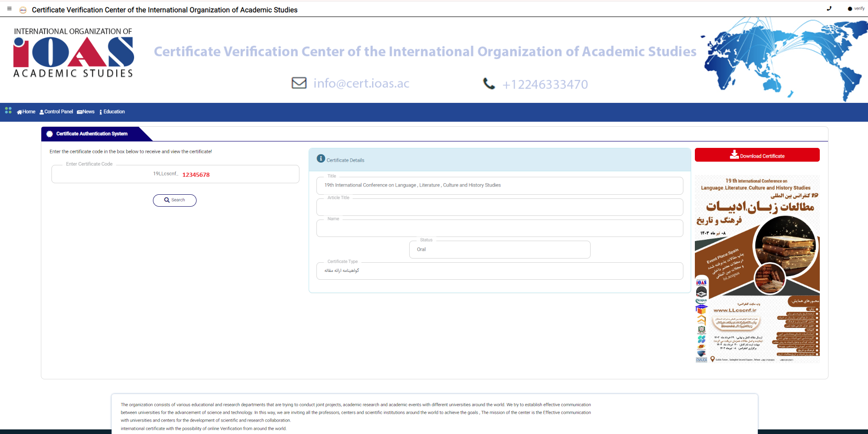Click the IOAS Academic Studies logo
This screenshot has height=434, width=868.
73,52
